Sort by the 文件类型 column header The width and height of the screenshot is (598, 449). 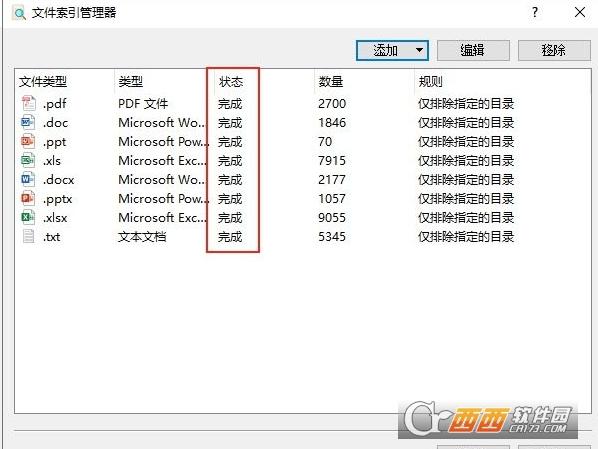click(43, 81)
